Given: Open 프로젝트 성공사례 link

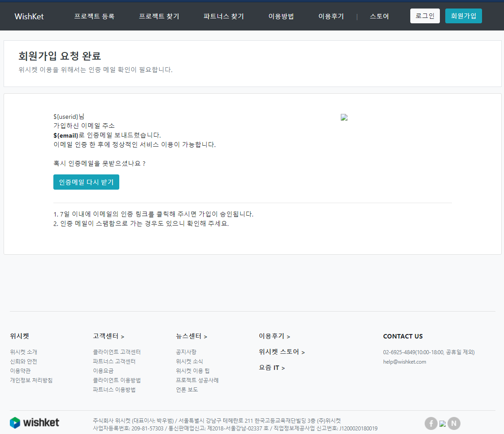Looking at the screenshot, I should [x=197, y=380].
